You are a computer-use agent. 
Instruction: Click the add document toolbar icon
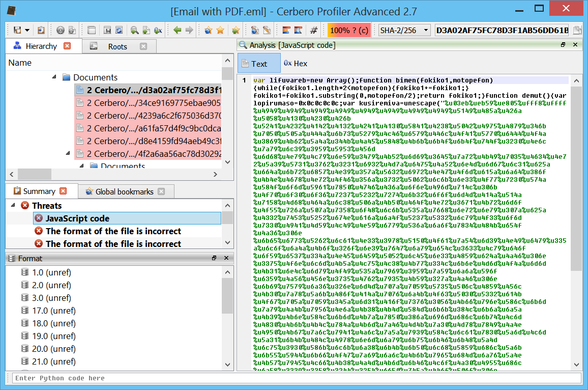[146, 30]
